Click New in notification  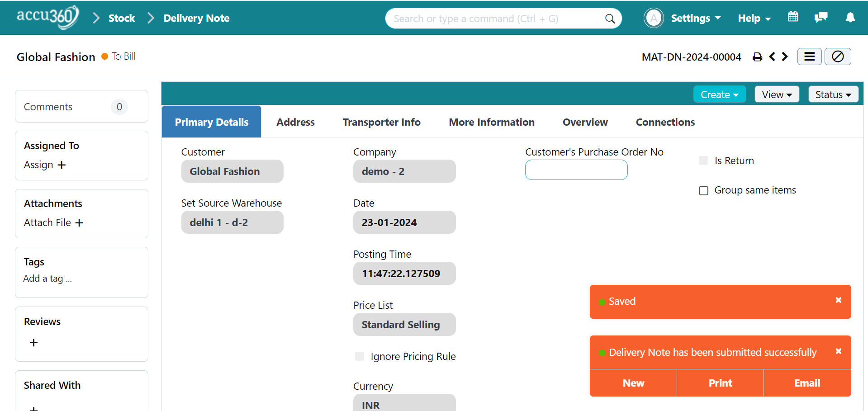point(633,383)
